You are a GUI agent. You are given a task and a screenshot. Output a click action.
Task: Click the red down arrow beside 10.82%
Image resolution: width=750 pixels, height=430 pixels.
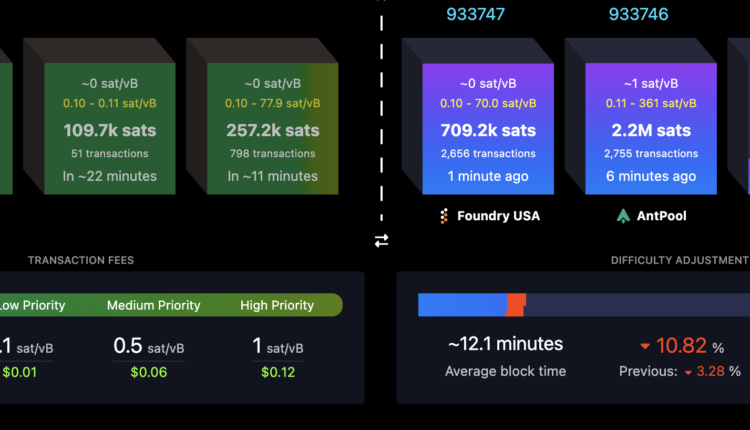[x=645, y=347]
